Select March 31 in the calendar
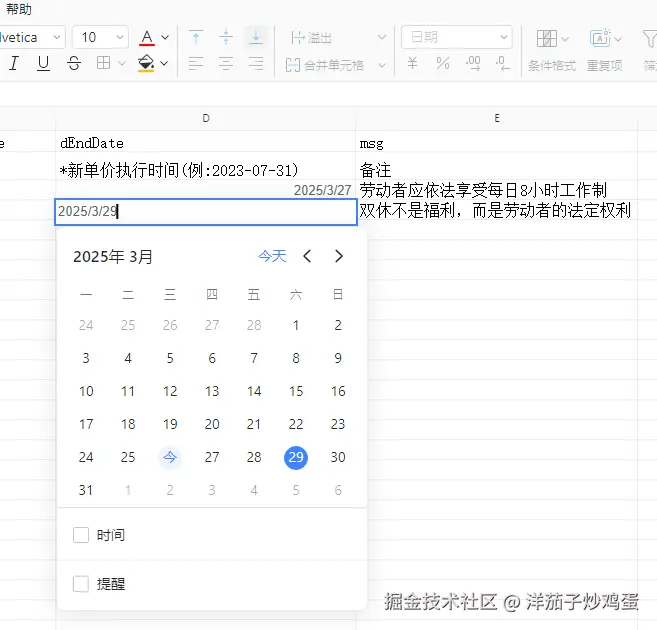The width and height of the screenshot is (657, 630). pyautogui.click(x=86, y=490)
